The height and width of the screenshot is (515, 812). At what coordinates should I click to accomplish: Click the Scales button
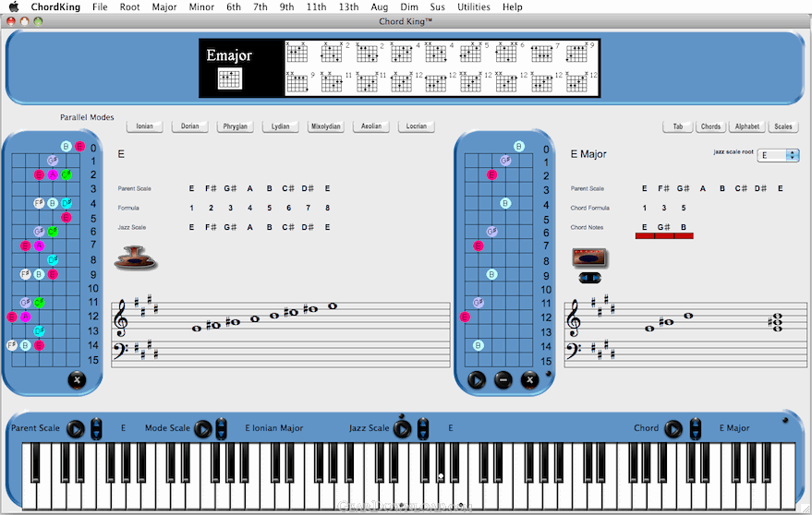pos(783,126)
